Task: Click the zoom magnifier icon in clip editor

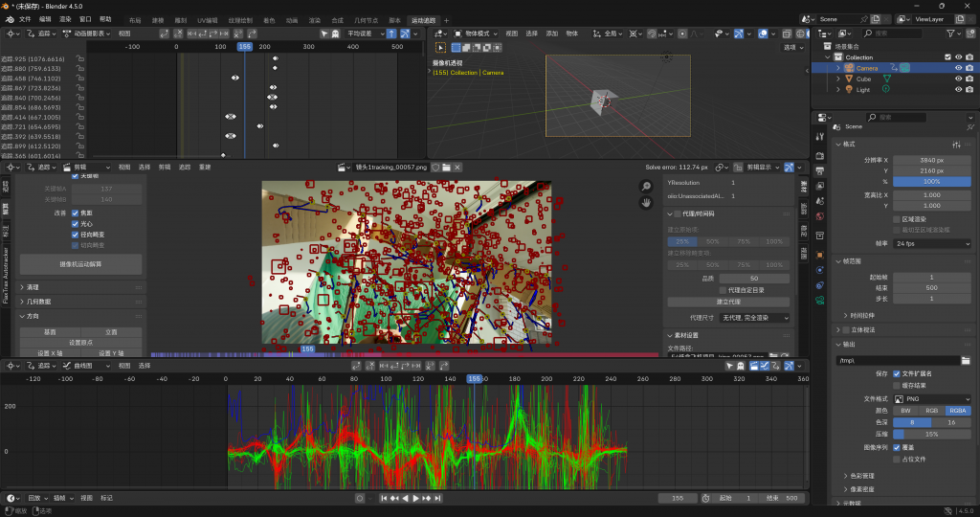Action: point(646,186)
